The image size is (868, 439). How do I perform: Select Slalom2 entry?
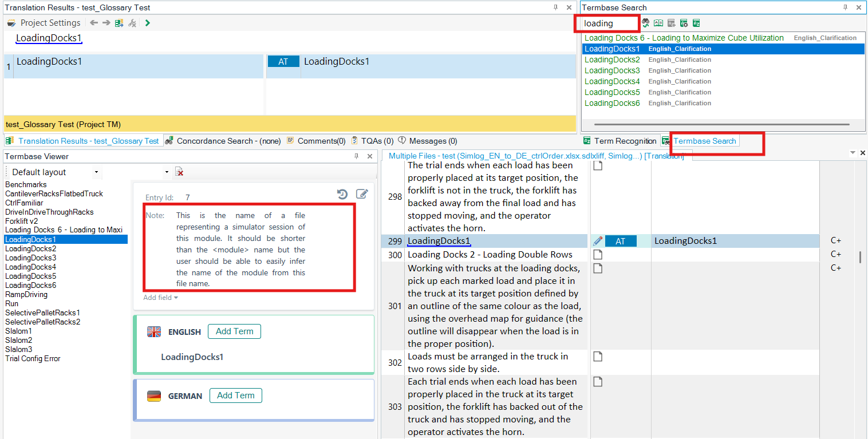tap(18, 341)
